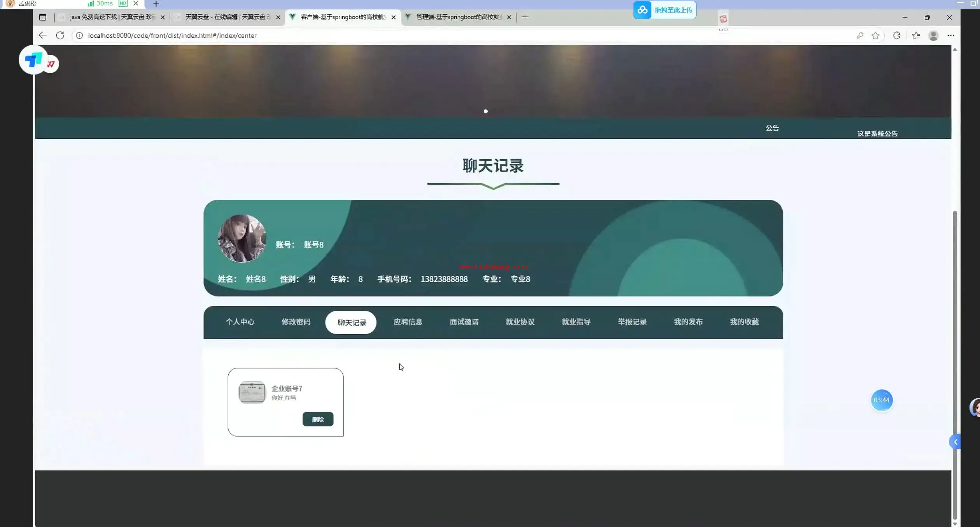Click the carousel indicator dot
Viewport: 980px width, 527px height.
coord(485,111)
